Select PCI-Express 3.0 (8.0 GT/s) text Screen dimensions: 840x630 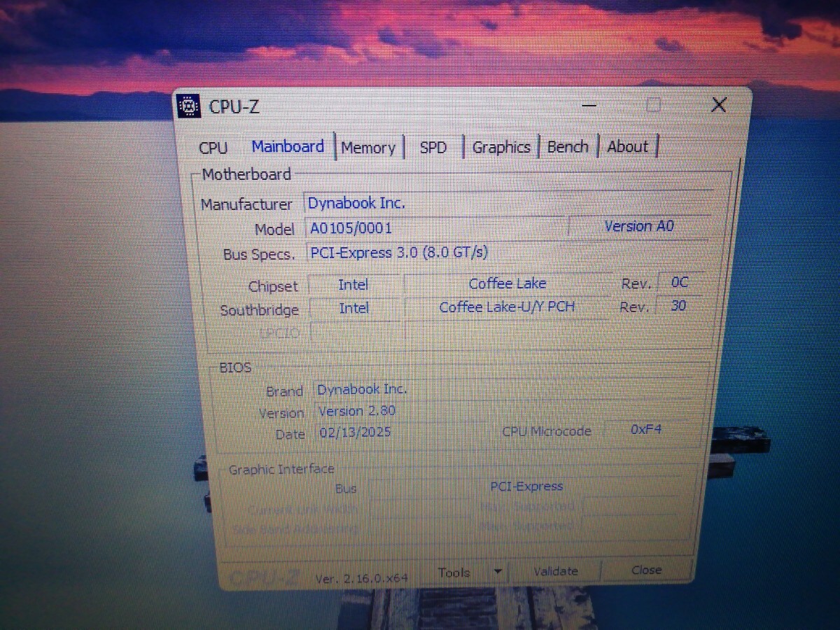[x=399, y=252]
